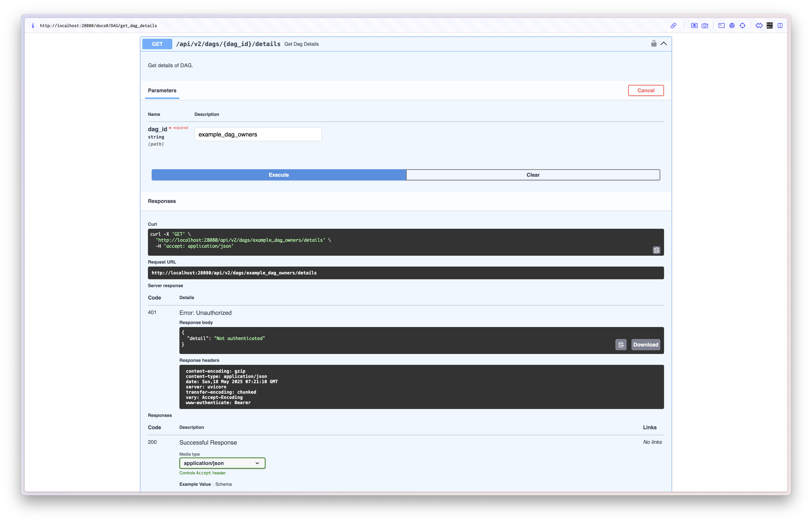Switch to the Schema tab
The width and height of the screenshot is (812, 523).
point(223,484)
